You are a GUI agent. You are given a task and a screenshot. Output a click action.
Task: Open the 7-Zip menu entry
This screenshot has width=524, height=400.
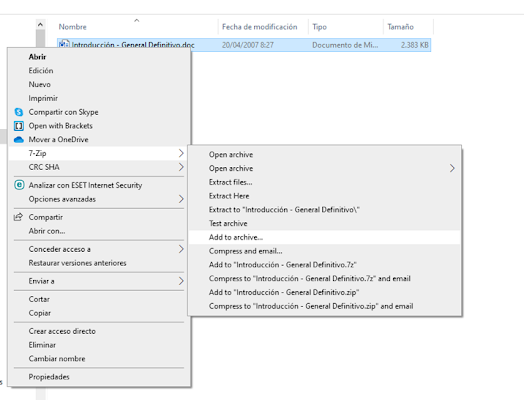99,153
